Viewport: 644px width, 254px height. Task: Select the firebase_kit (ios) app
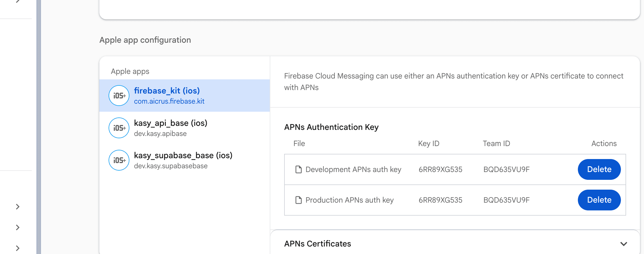(x=185, y=96)
